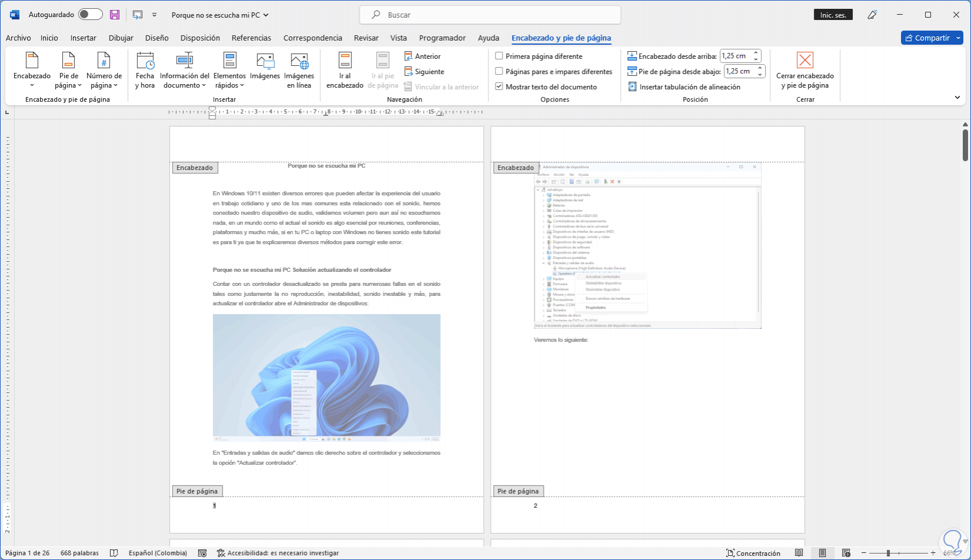The image size is (971, 560).
Task: Switch to the Dibujar tab
Action: 121,38
